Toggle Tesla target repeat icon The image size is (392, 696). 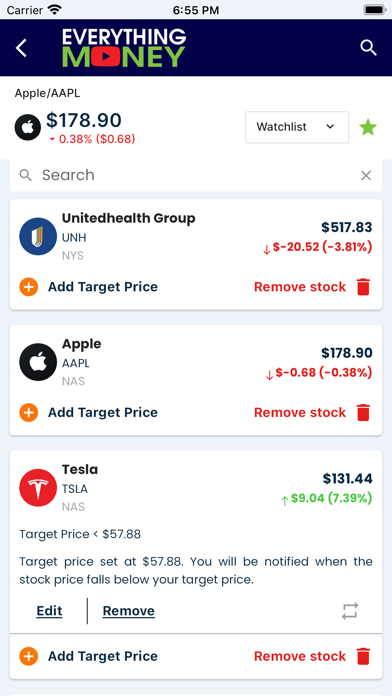(350, 611)
